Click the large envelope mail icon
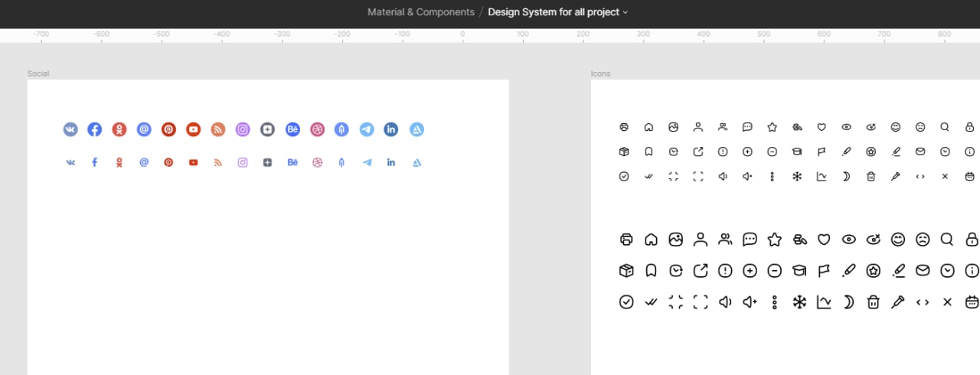Viewport: 980px width, 375px height. pyautogui.click(x=923, y=270)
